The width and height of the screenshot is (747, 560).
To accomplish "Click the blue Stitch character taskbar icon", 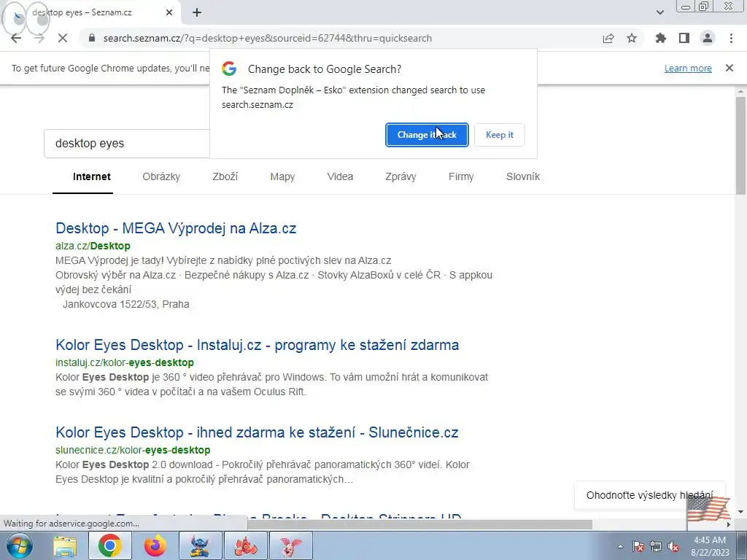I will [x=201, y=545].
